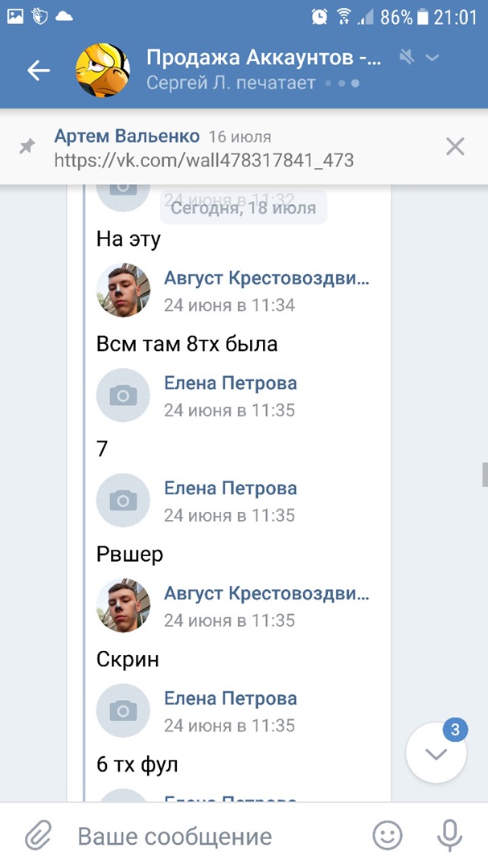
Task: Expand the chat header dropdown chevron
Action: 433,57
